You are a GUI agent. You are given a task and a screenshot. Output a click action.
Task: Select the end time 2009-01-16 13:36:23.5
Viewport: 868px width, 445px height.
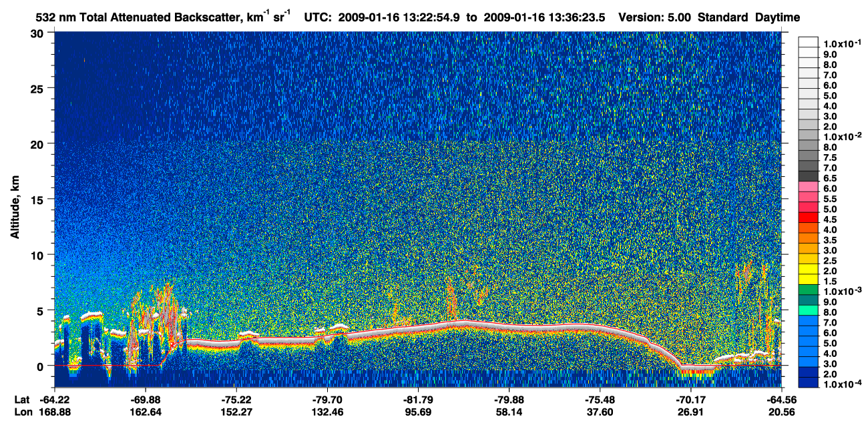pos(546,18)
